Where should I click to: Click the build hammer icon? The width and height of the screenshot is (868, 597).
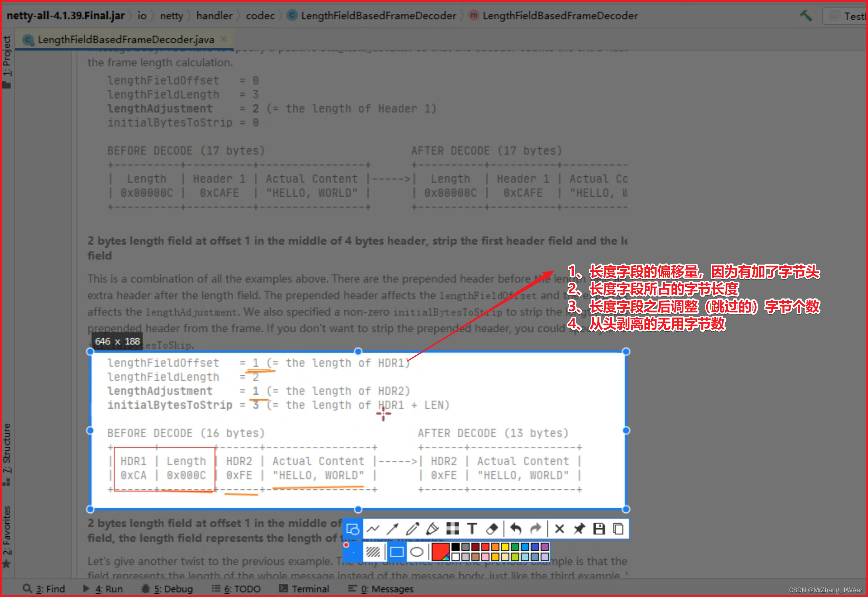(806, 16)
